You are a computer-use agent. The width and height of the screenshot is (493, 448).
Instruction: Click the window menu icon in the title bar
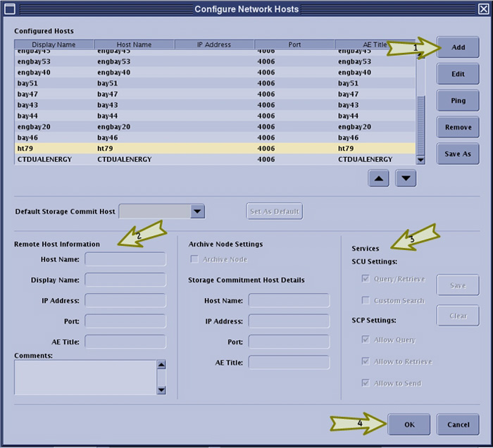pos(9,9)
